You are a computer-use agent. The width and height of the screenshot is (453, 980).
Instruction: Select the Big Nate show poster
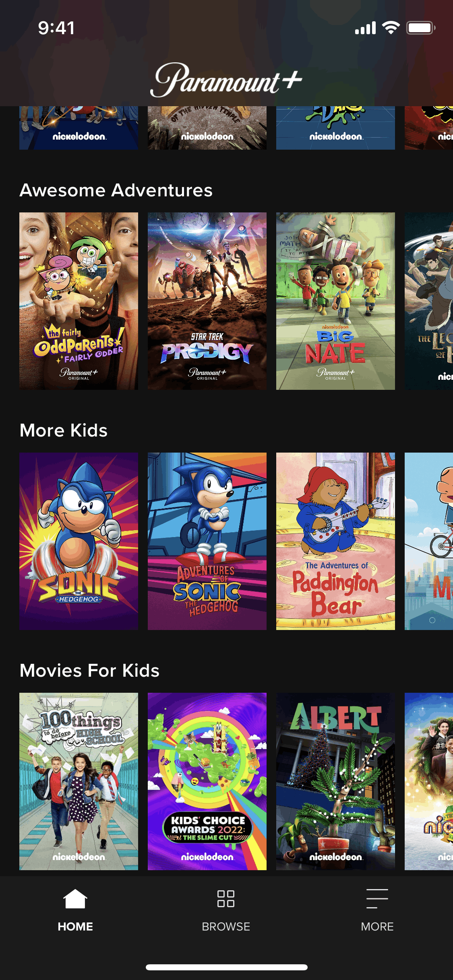(x=335, y=301)
